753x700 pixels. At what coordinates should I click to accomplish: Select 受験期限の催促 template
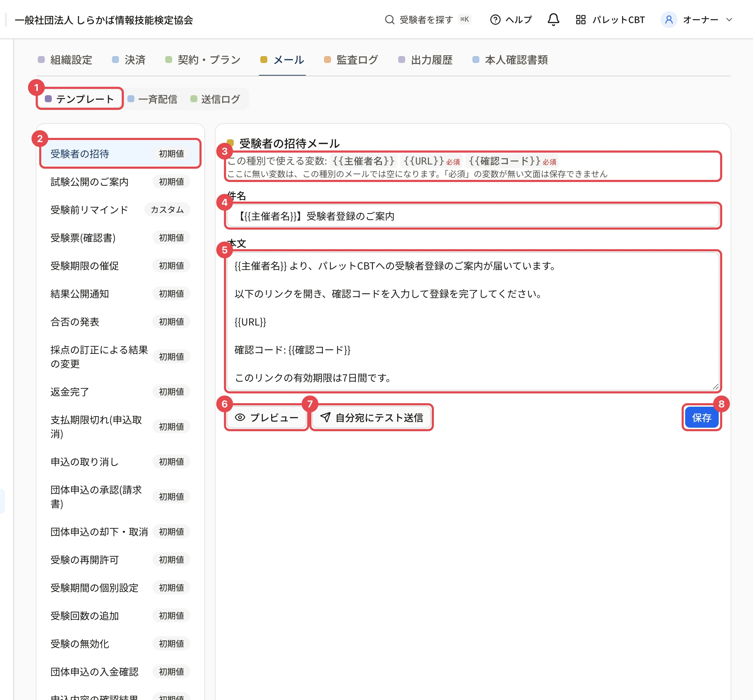coord(120,266)
